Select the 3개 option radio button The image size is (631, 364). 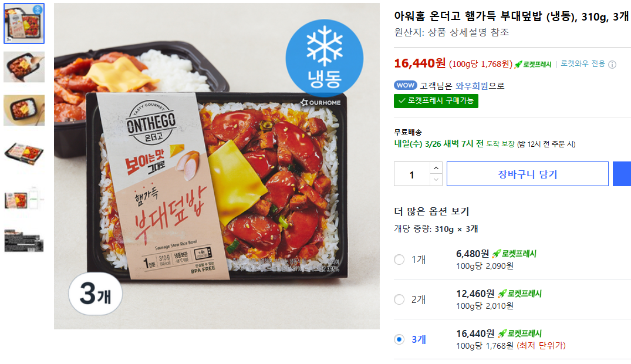pyautogui.click(x=399, y=339)
